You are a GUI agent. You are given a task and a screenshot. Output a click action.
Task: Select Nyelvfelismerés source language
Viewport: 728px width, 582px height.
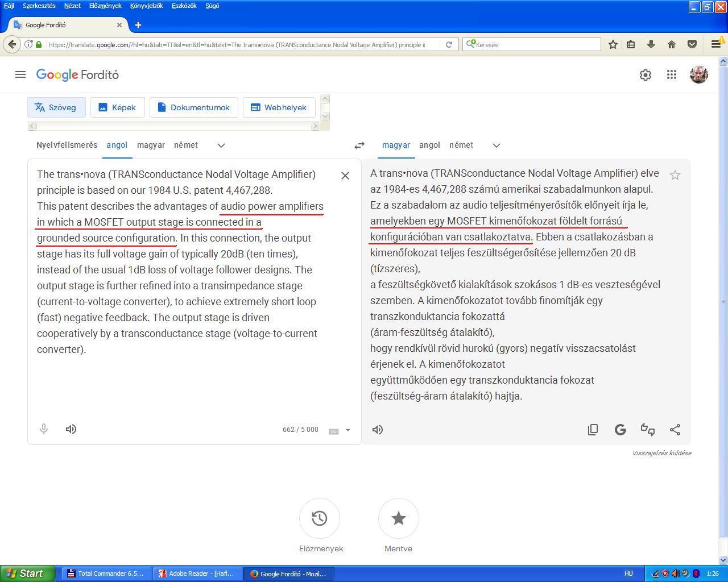click(x=67, y=145)
